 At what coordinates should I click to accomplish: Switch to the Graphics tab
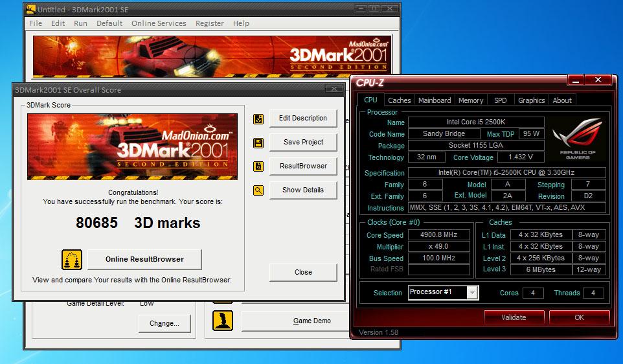531,100
